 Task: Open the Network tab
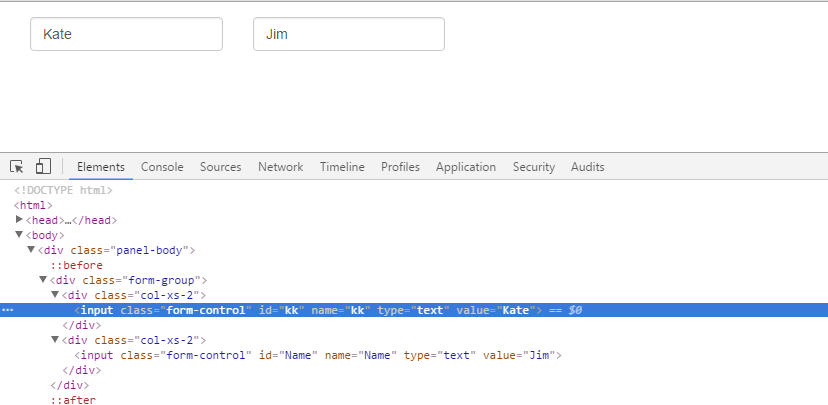[280, 167]
